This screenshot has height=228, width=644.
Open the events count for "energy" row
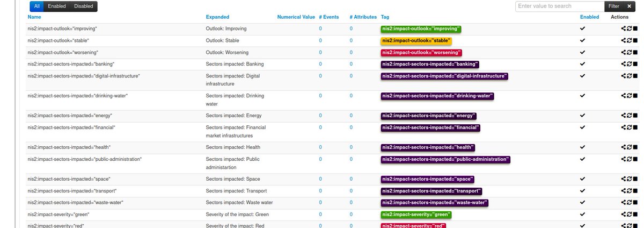(x=320, y=116)
